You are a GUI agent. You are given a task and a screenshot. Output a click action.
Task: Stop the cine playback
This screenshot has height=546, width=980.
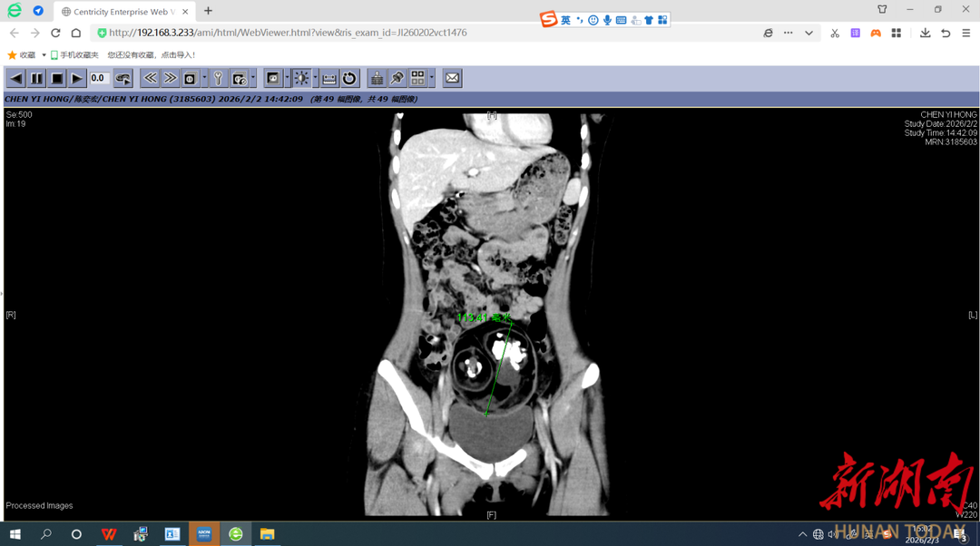[x=56, y=79]
